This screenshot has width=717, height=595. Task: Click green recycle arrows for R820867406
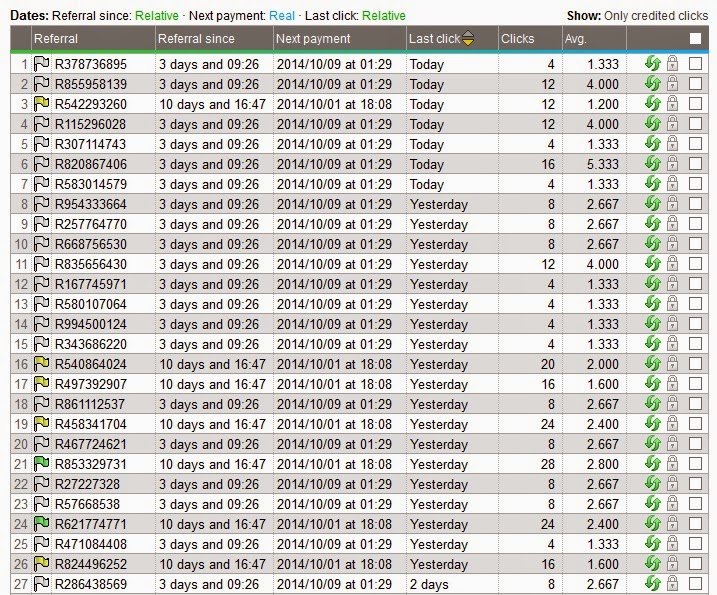653,164
